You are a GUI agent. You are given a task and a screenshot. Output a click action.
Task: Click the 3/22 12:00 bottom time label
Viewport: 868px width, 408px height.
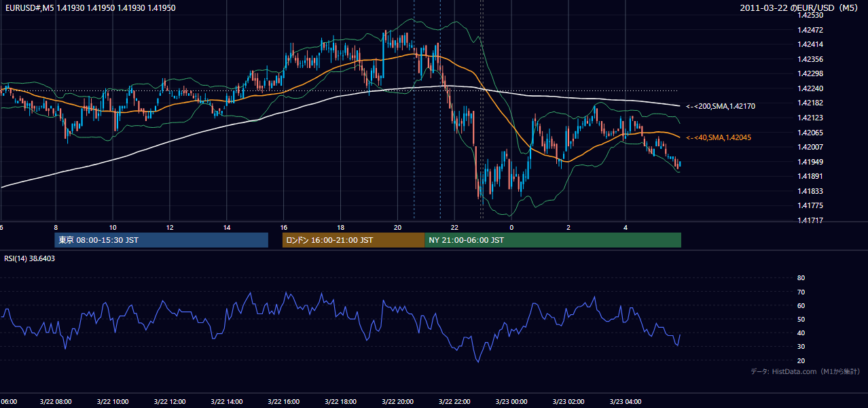170,402
